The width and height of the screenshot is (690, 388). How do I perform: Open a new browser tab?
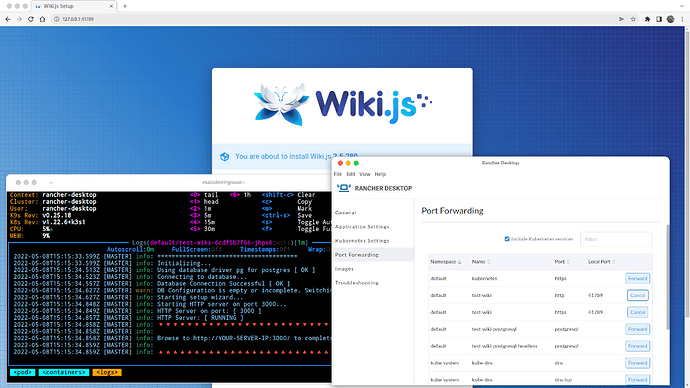pos(125,6)
